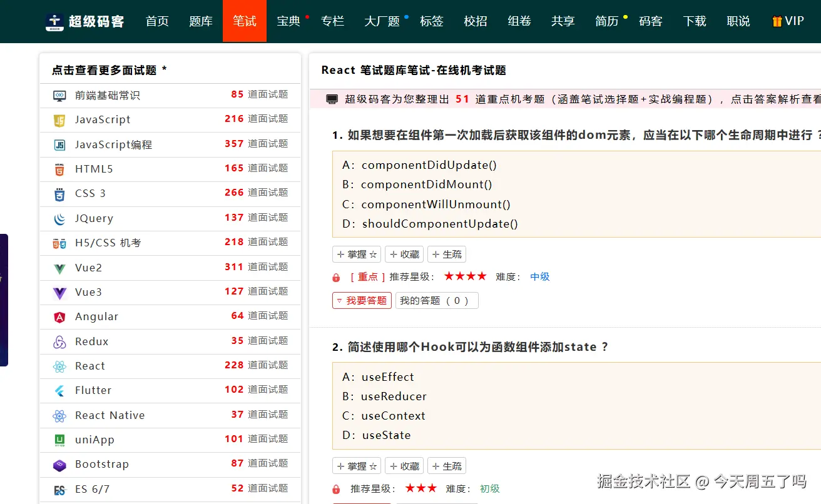Screen dimensions: 821x504
Task: Switch to the 题库 menu item
Action: click(x=201, y=21)
